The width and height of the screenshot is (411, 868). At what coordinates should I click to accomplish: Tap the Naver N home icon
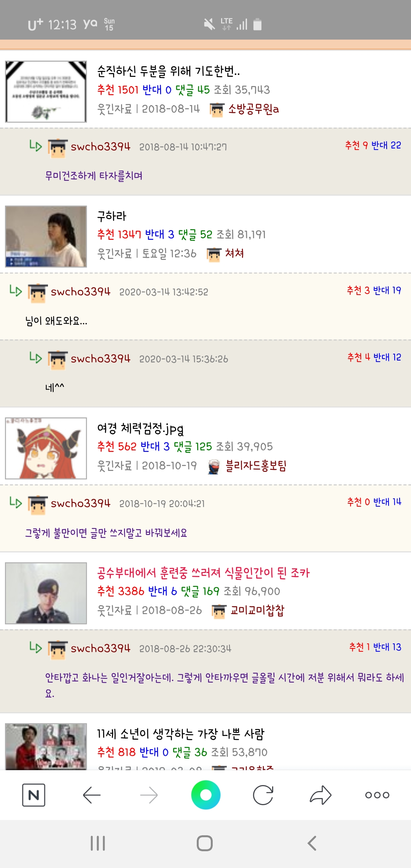33,795
